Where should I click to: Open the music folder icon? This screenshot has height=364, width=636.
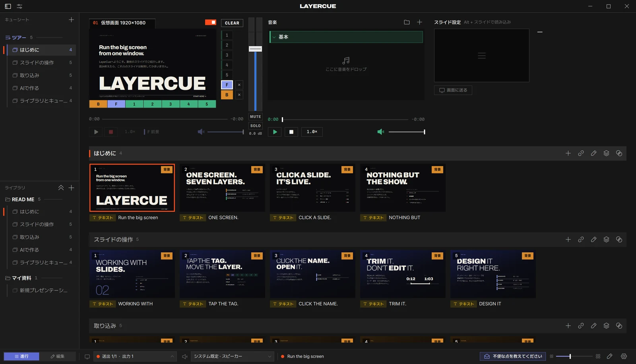point(407,22)
